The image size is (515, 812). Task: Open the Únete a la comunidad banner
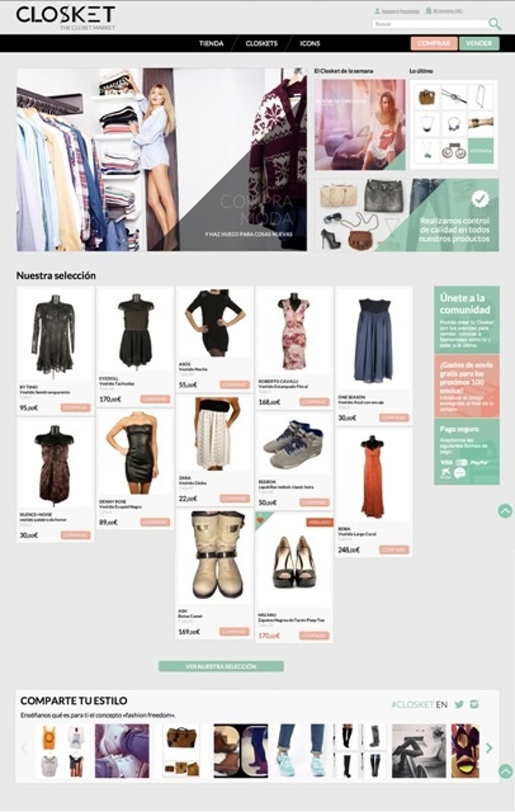point(466,319)
